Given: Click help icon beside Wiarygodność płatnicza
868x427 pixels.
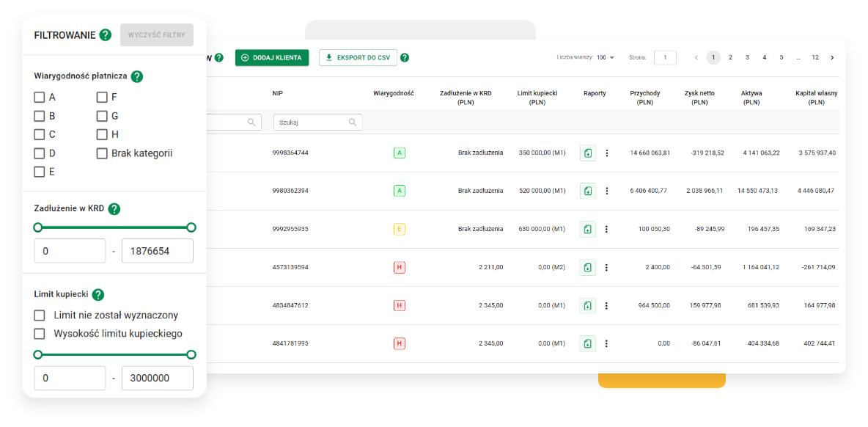Looking at the screenshot, I should pos(137,76).
